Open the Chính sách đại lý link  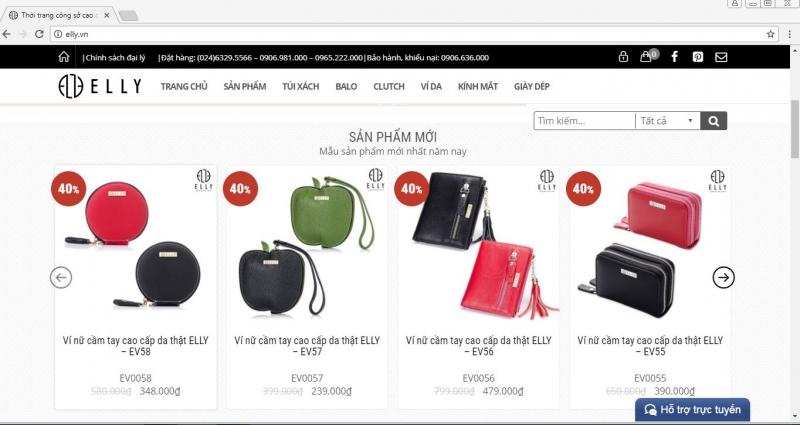[x=115, y=58]
